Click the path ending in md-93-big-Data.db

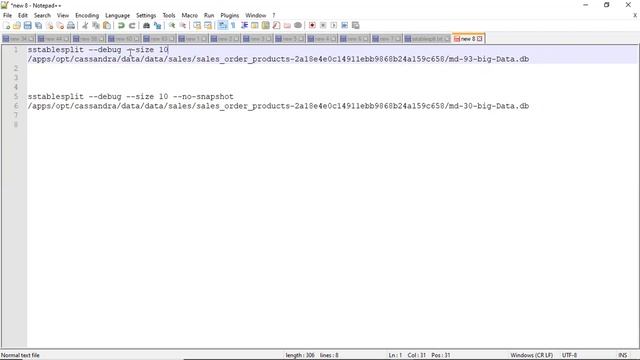[x=278, y=59]
